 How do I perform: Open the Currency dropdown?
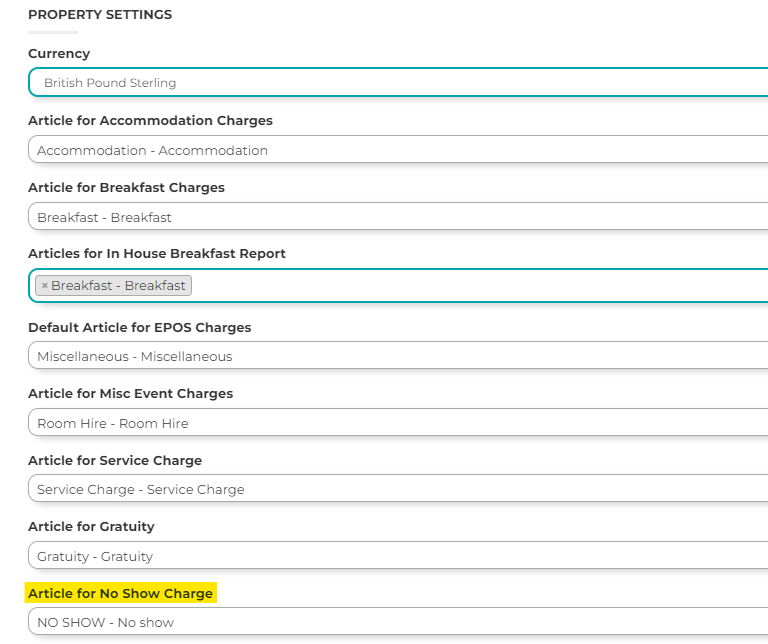398,82
